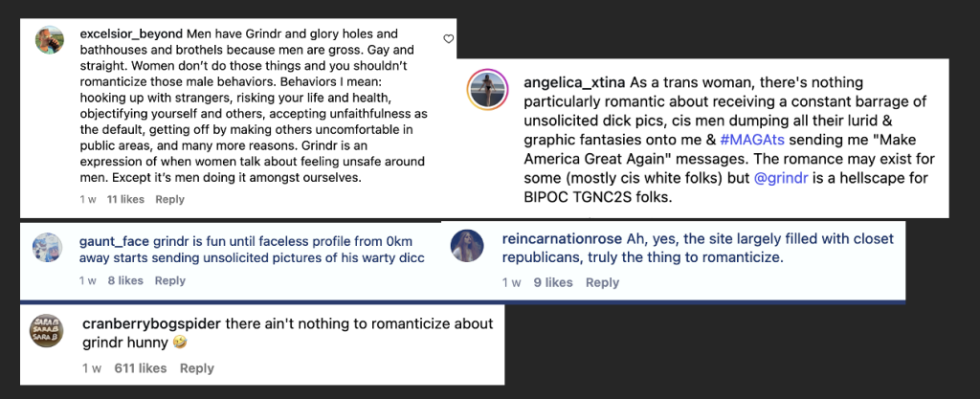Reply to the excelsior_beyond comment
The height and width of the screenshot is (399, 980).
169,199
